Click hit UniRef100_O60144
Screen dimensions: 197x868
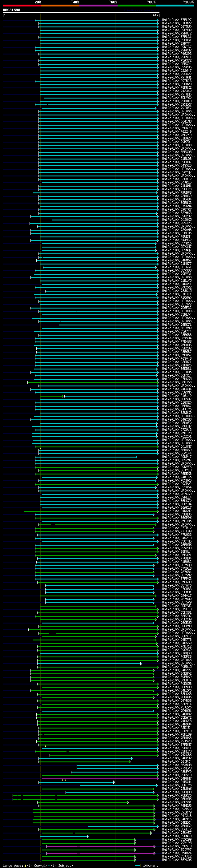176,453
